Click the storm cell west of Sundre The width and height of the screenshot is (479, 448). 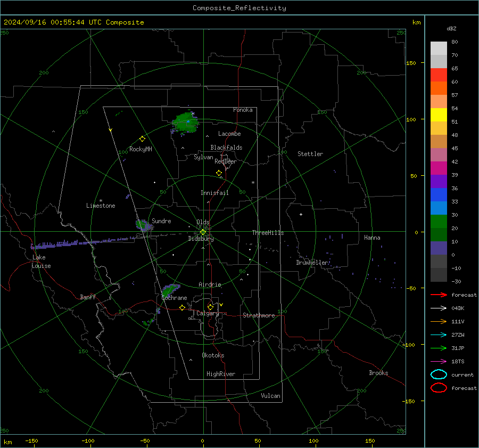pyautogui.click(x=144, y=225)
